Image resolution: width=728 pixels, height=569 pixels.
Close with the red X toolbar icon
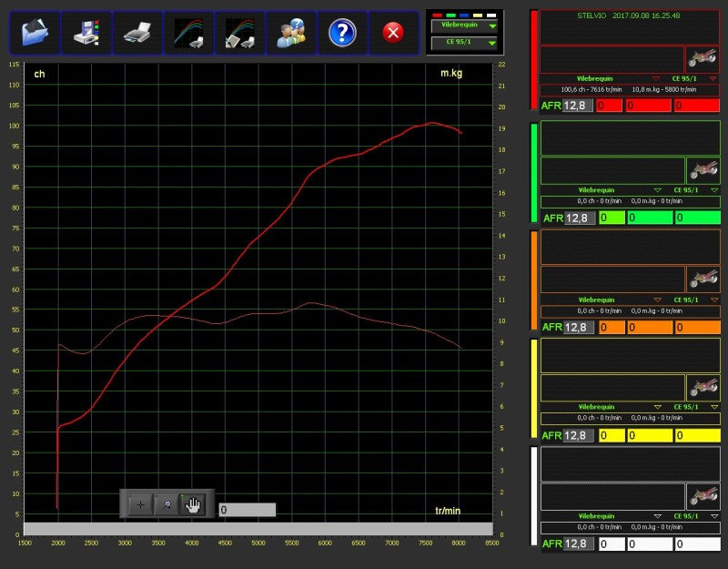pos(393,33)
